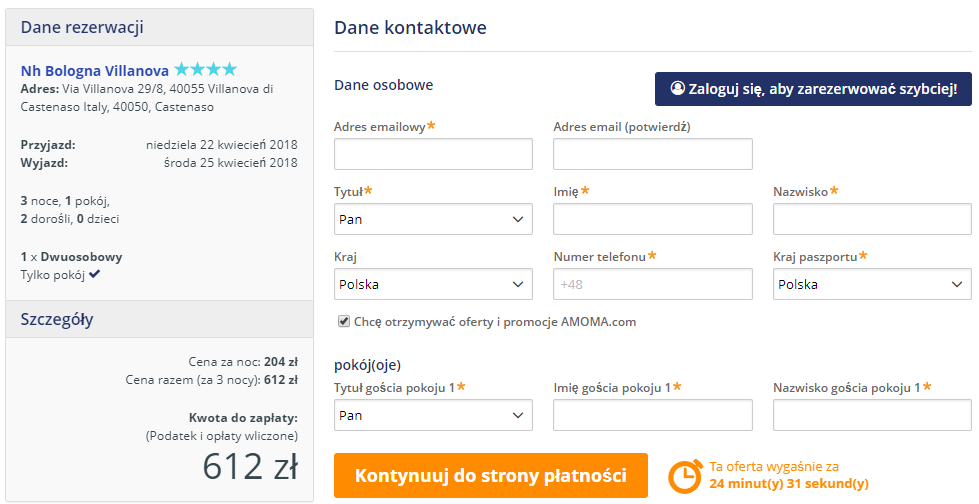Click the Dane osobowe subheading
The height and width of the screenshot is (504, 979).
pyautogui.click(x=383, y=85)
